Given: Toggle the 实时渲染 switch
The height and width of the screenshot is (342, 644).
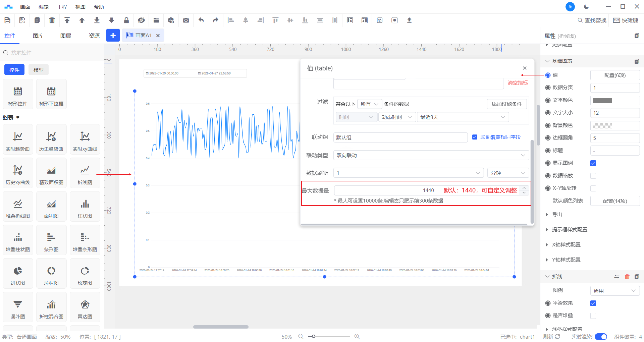Looking at the screenshot, I should pos(601,337).
